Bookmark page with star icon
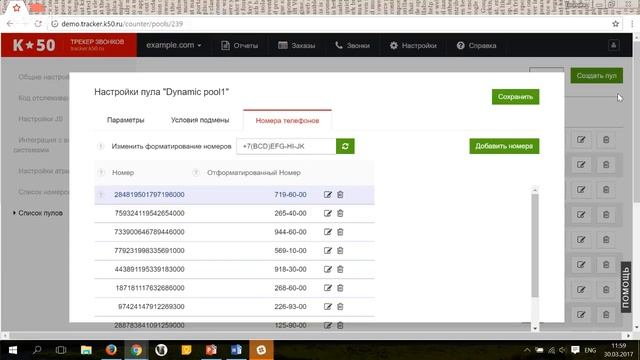The height and width of the screenshot is (360, 640). coord(616,24)
